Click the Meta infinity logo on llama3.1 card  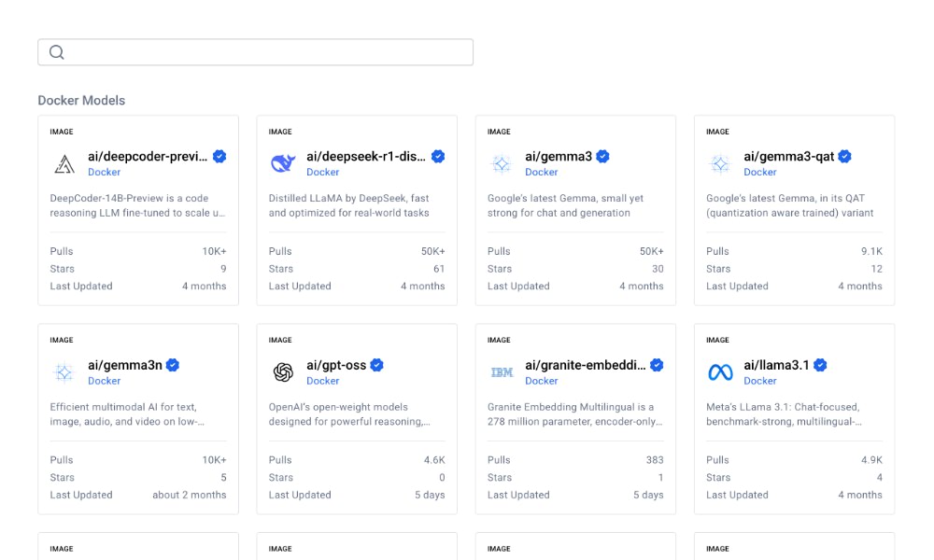click(719, 371)
